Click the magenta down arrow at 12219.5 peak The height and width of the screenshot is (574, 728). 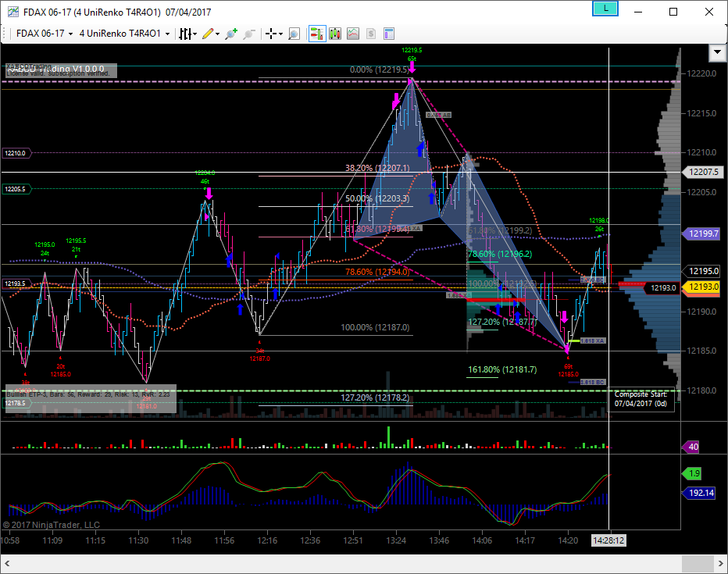coord(412,68)
